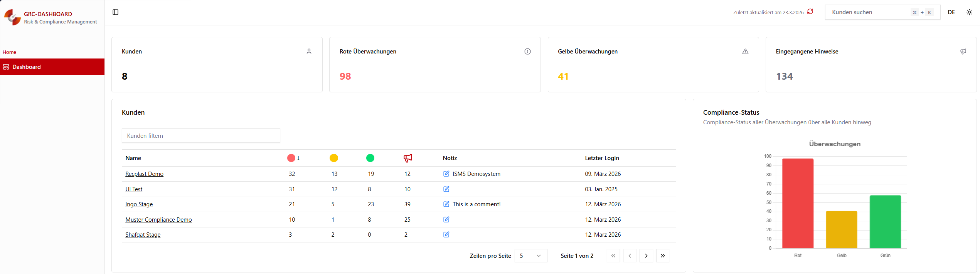Toggle the sidebar panel icon
Viewport: 980px width, 274px height.
(115, 12)
